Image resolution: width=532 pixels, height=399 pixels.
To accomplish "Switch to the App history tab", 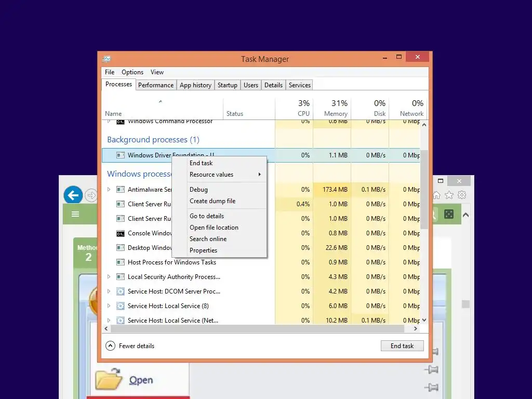I will click(195, 85).
